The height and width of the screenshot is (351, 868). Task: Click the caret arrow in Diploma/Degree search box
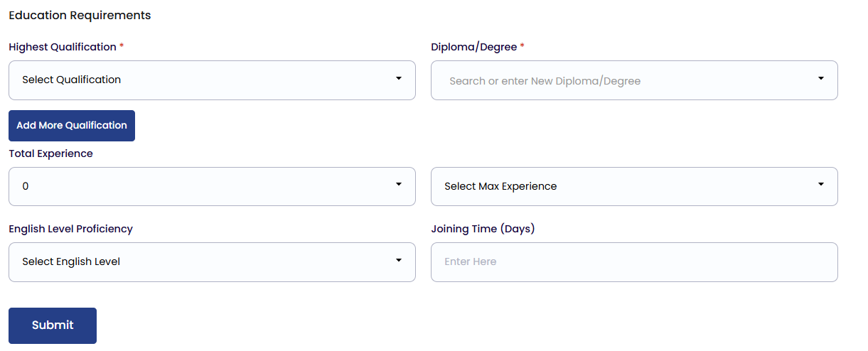pos(821,78)
